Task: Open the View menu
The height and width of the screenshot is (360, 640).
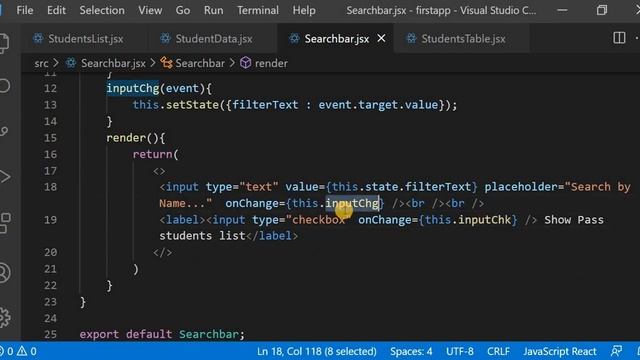Action: (x=150, y=10)
